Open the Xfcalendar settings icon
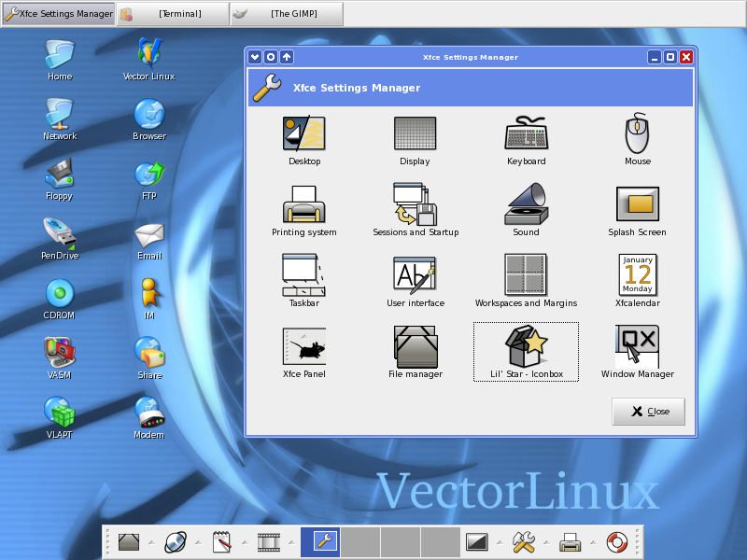 click(637, 276)
